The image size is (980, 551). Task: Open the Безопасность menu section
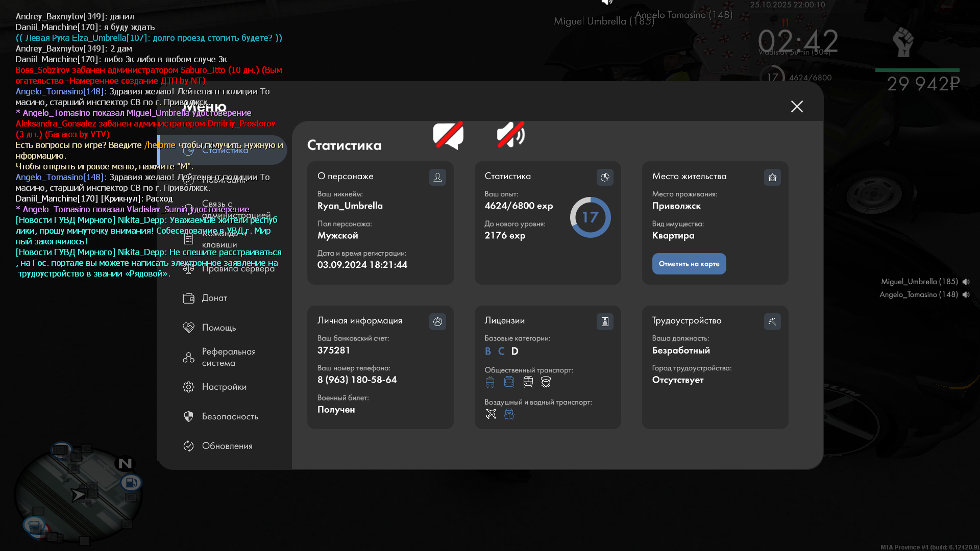[230, 416]
